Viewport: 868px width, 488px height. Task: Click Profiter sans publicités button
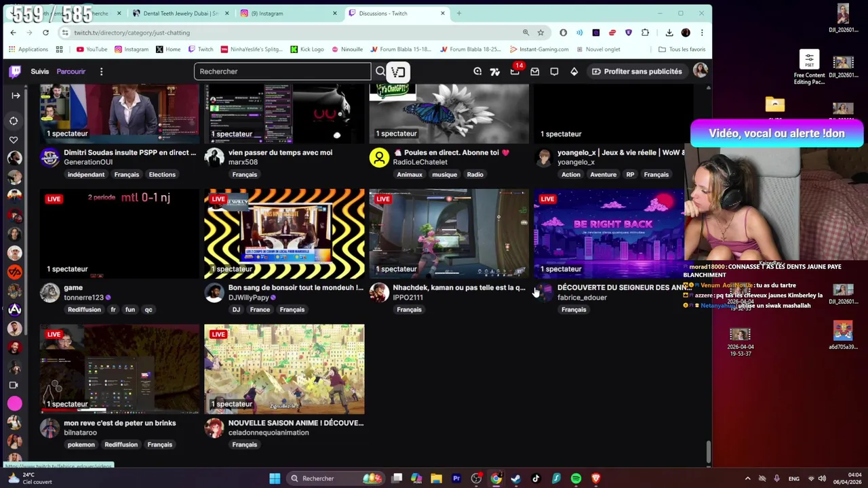click(x=636, y=71)
